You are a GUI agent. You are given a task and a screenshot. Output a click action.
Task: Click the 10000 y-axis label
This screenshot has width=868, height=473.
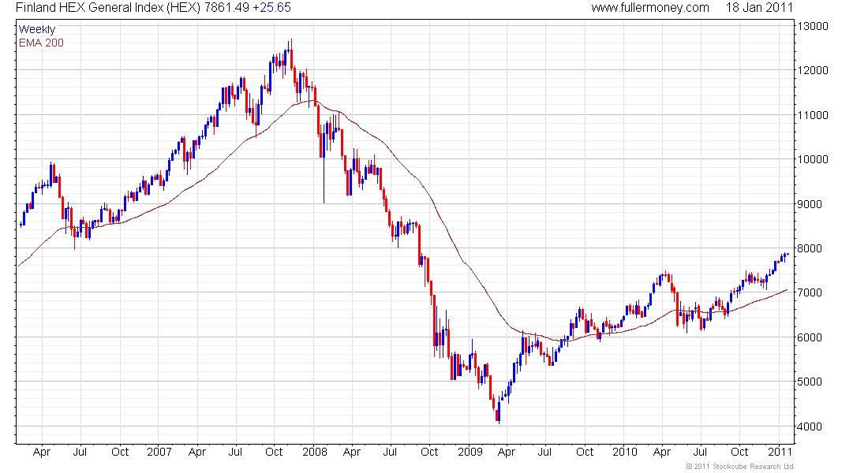(x=814, y=159)
